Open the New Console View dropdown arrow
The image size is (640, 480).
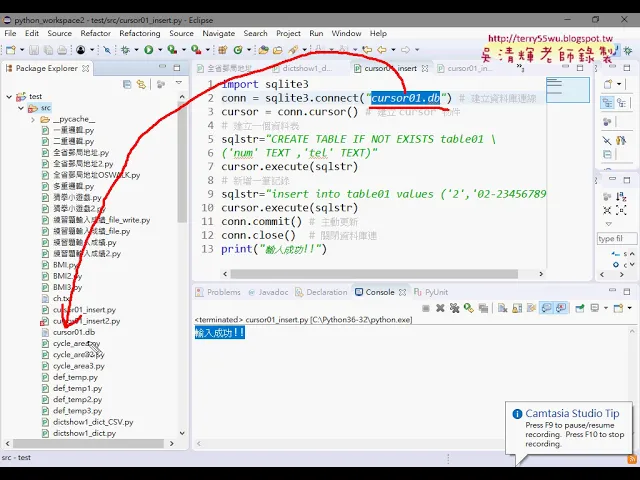click(630, 308)
